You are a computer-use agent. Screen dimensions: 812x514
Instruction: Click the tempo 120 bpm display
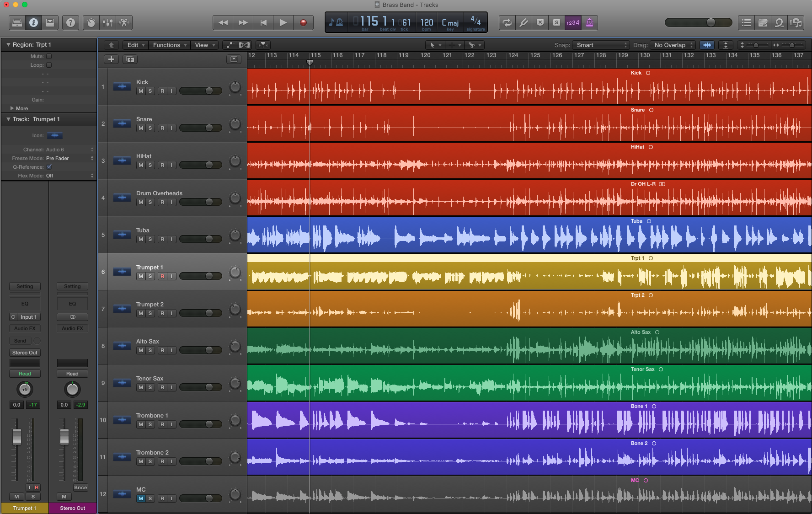pyautogui.click(x=427, y=22)
